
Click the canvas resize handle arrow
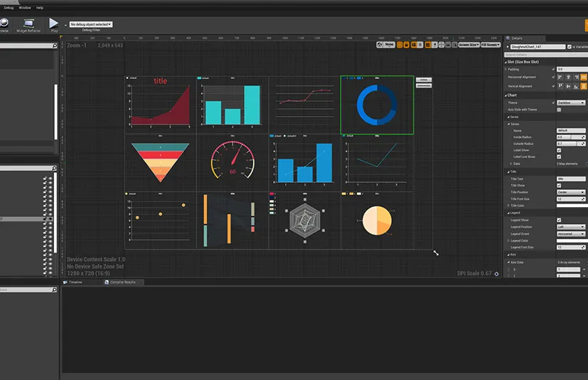click(436, 253)
